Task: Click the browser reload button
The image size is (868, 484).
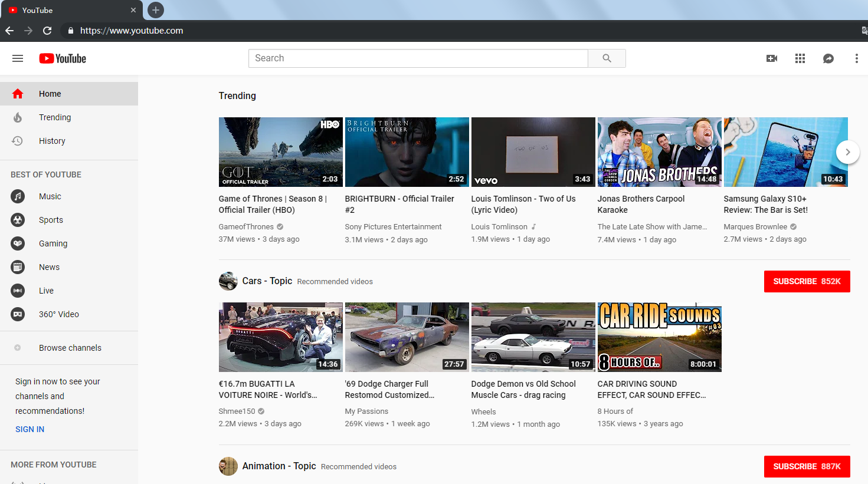Action: click(x=47, y=31)
